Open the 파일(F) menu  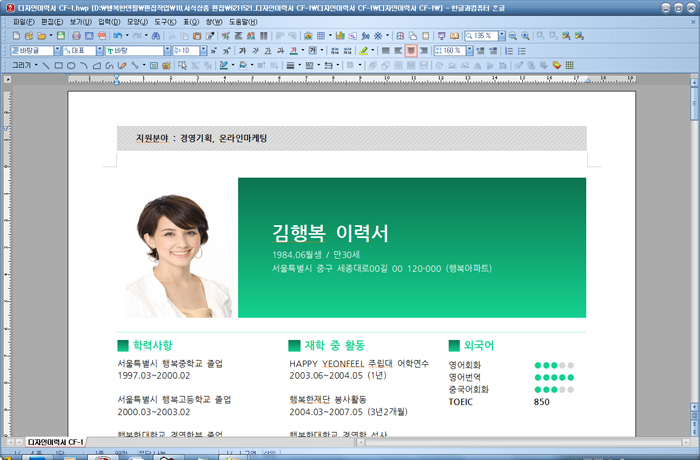(x=24, y=22)
